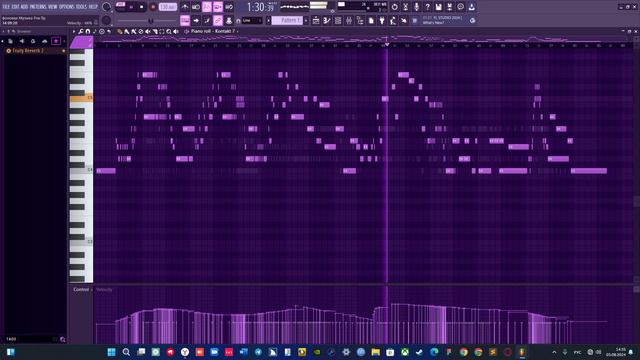Image resolution: width=640 pixels, height=360 pixels.
Task: Open the project picker page icon
Action: coord(371,20)
